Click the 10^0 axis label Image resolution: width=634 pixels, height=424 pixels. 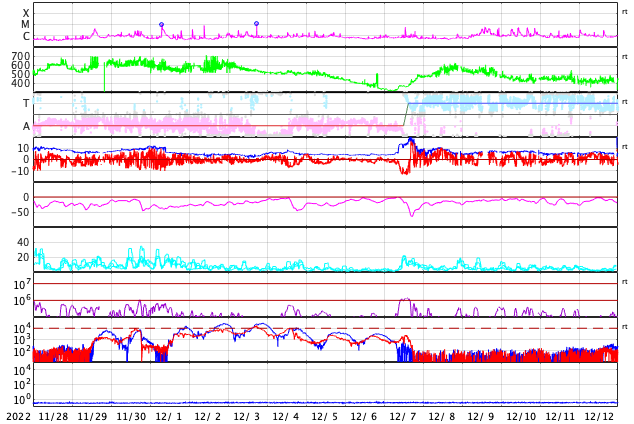(21, 400)
